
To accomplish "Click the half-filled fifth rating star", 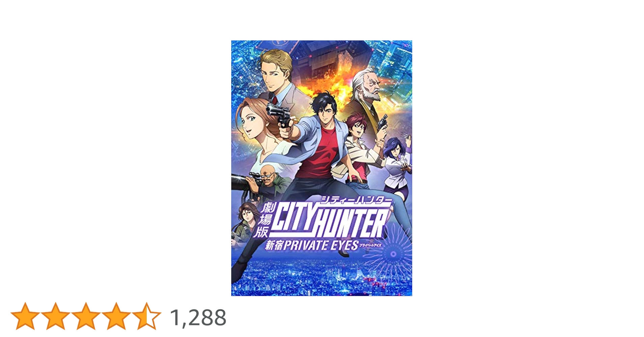I will tap(146, 316).
